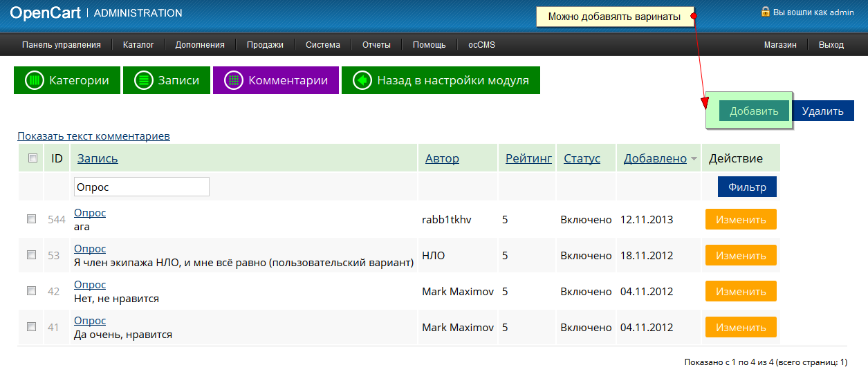Click the lock icon near admin login
868x383 pixels.
(x=766, y=12)
